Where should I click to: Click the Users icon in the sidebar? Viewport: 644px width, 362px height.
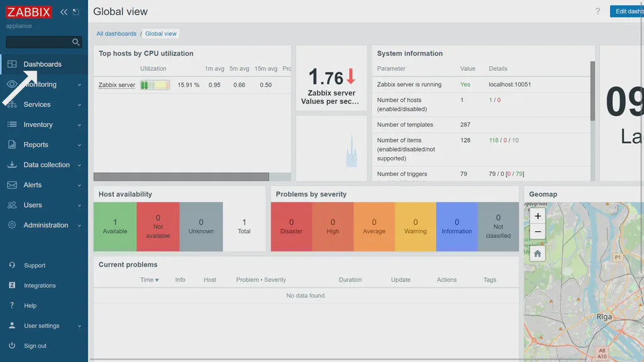(13, 205)
